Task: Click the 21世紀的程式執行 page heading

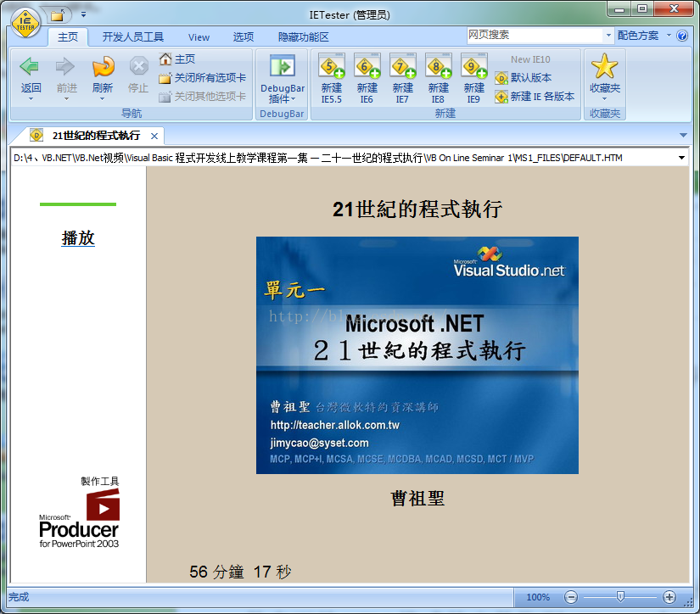Action: [417, 209]
